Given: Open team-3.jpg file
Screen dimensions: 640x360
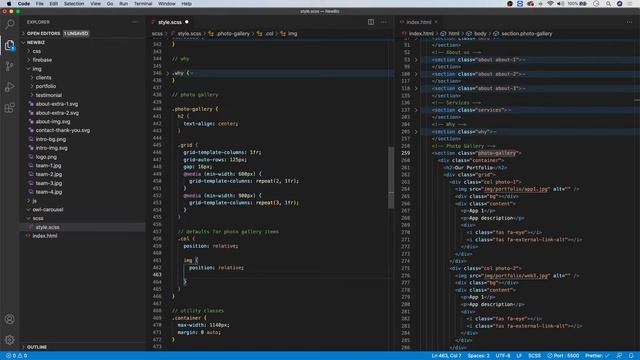Looking at the screenshot, I should tap(49, 183).
